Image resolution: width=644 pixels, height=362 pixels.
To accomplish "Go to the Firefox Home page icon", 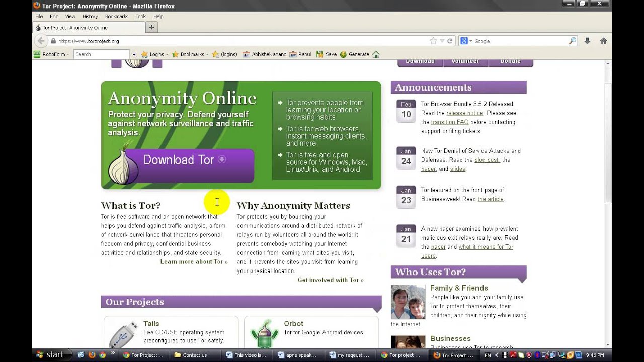I will click(603, 41).
